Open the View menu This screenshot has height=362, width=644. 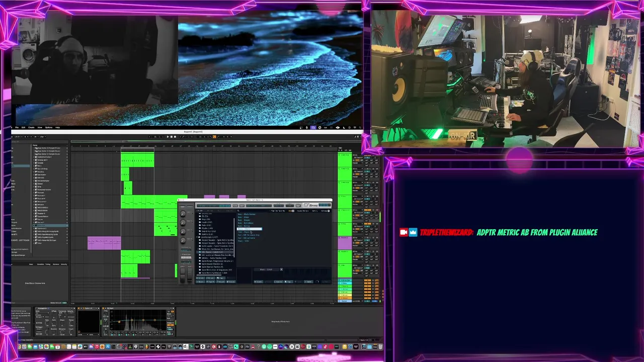point(40,127)
